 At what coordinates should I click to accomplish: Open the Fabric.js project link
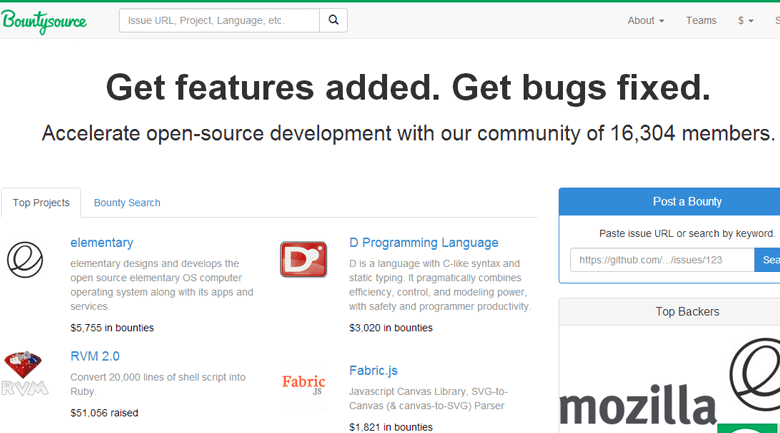point(373,370)
